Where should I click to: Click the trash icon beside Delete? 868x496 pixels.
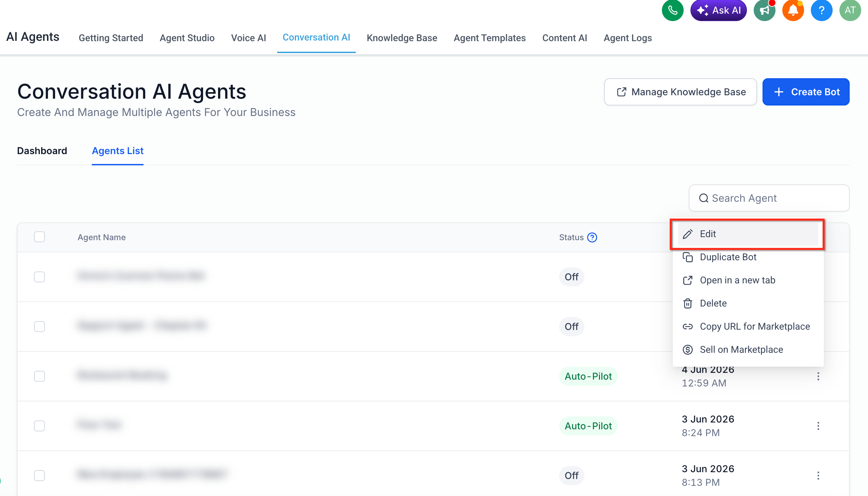click(687, 303)
